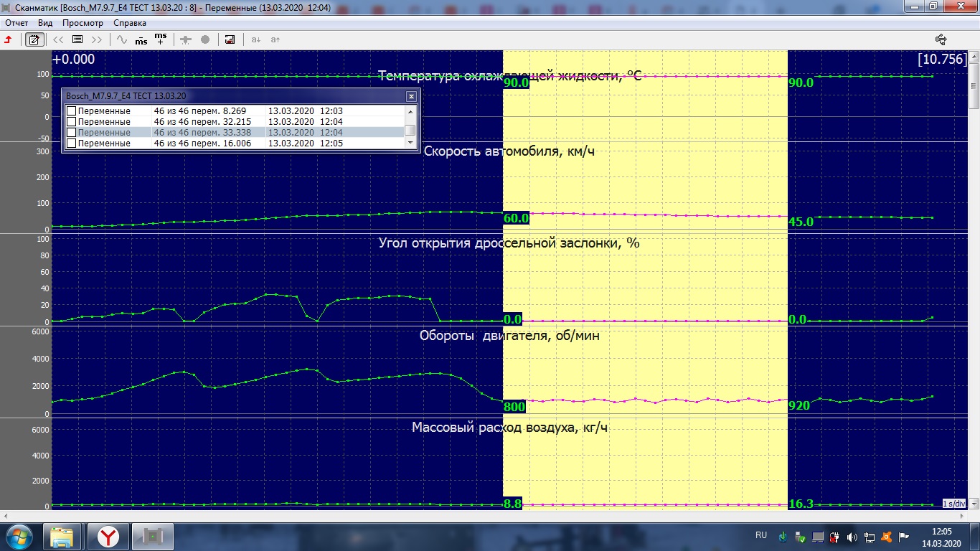Click the 'a↓' font decrease icon
The image size is (980, 551).
point(256,39)
